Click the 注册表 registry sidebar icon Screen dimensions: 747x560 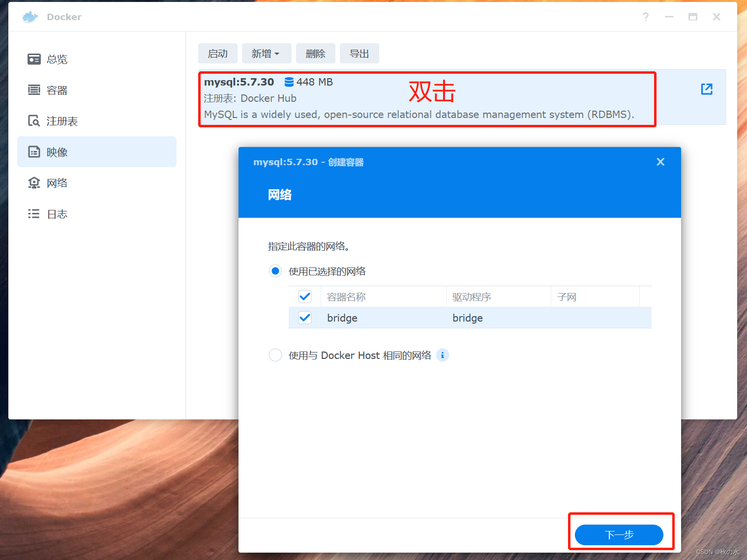[x=34, y=121]
